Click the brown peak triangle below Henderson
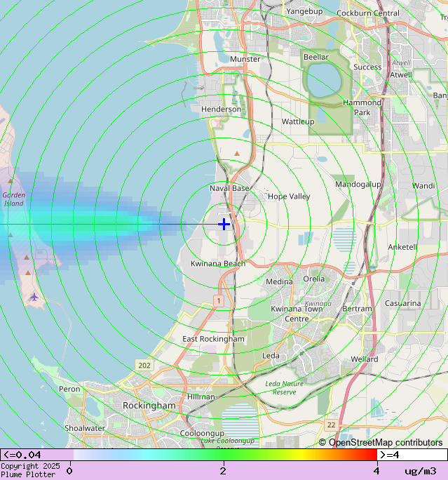 [237, 152]
